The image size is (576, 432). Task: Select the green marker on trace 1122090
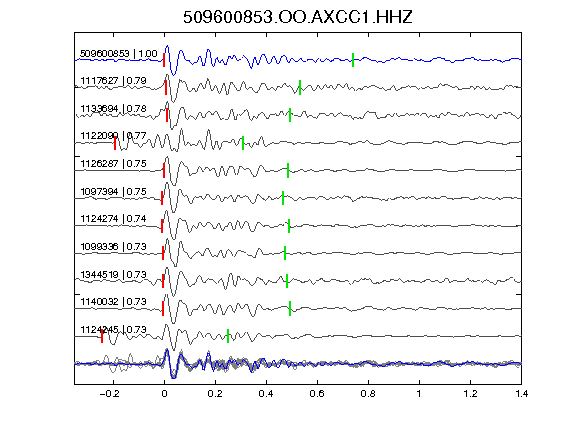click(x=243, y=143)
